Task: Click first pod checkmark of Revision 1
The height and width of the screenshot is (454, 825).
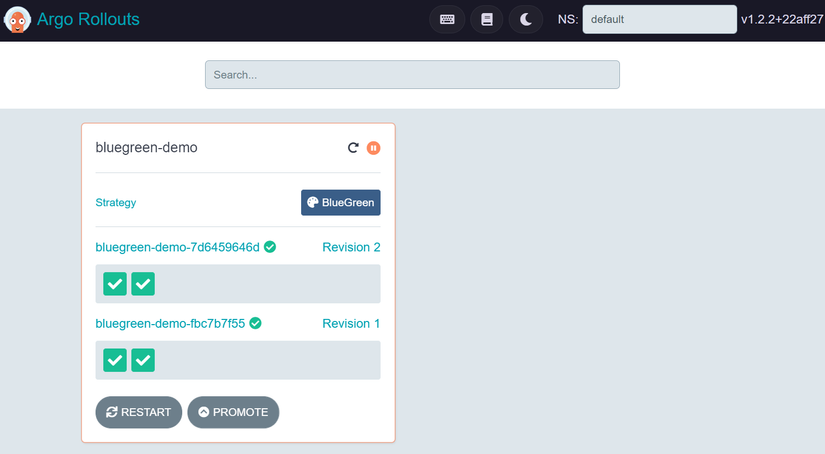Action: point(115,360)
